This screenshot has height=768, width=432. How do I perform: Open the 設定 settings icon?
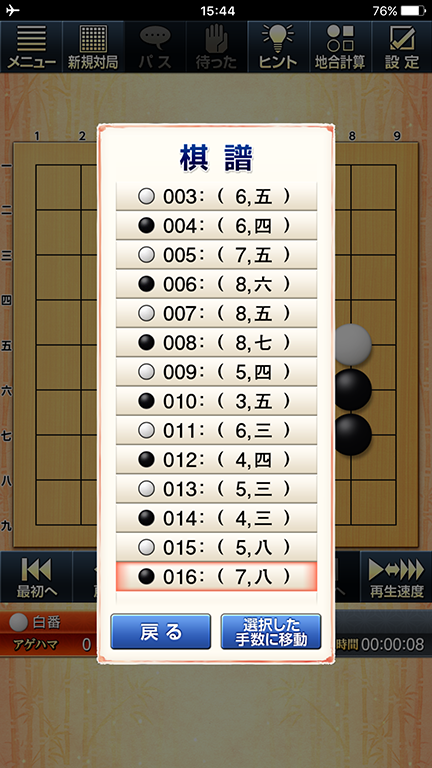[402, 47]
